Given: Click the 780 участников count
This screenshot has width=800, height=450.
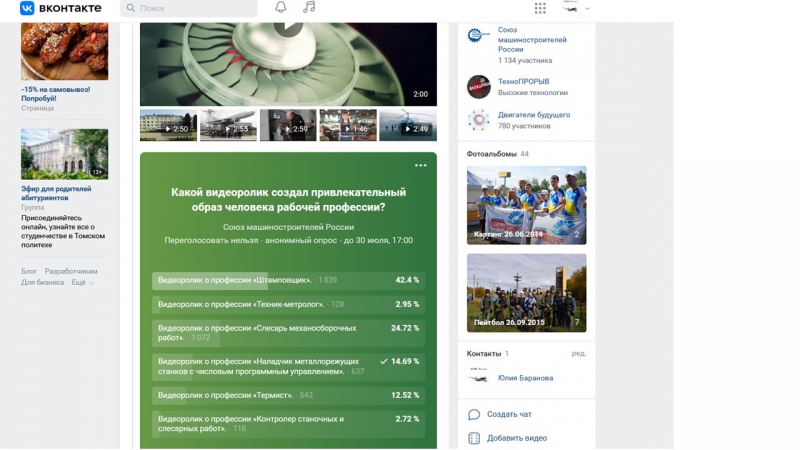Looking at the screenshot, I should click(524, 126).
